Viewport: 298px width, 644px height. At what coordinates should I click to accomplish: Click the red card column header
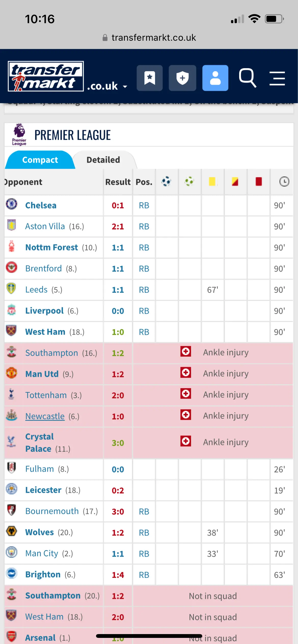point(259,182)
